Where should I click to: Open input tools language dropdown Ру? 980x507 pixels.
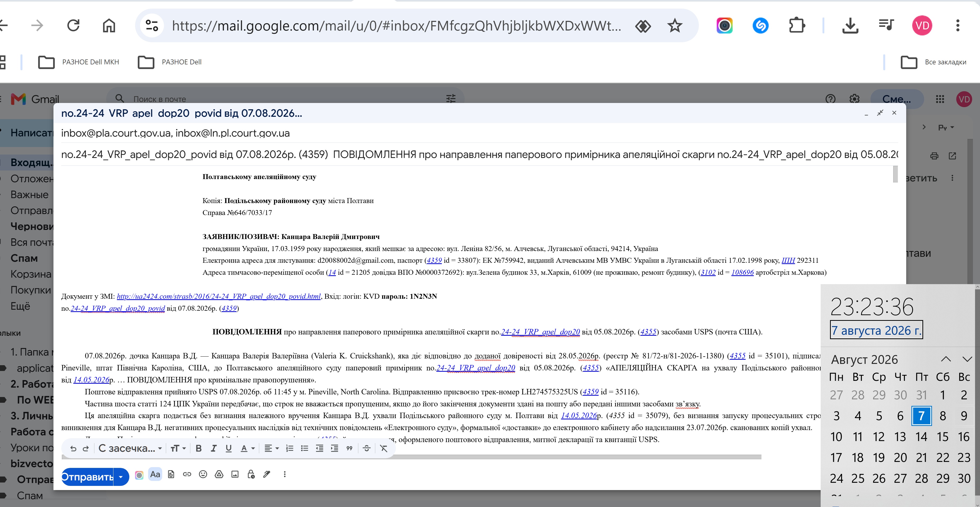click(946, 127)
